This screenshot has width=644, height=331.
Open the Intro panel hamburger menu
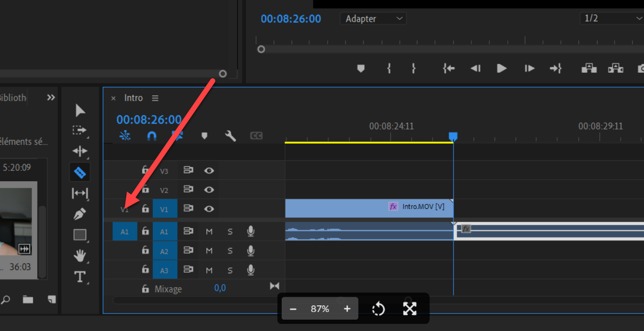tap(155, 98)
